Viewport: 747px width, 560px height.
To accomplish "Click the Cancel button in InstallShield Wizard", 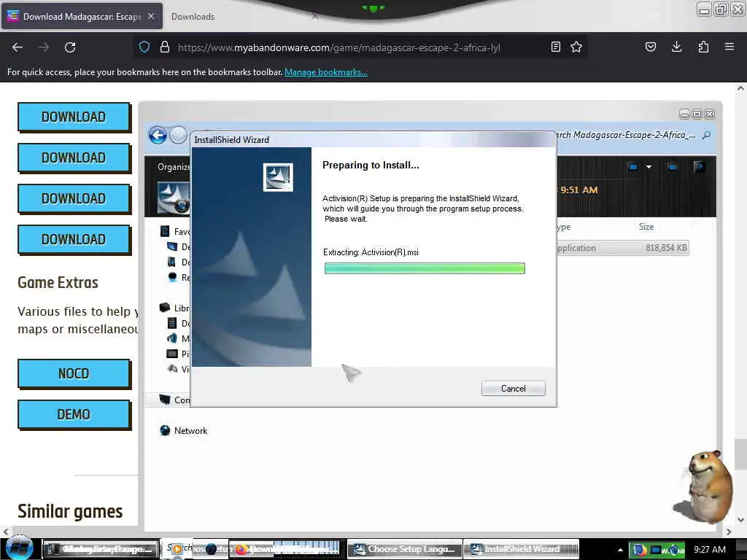I will pos(513,389).
